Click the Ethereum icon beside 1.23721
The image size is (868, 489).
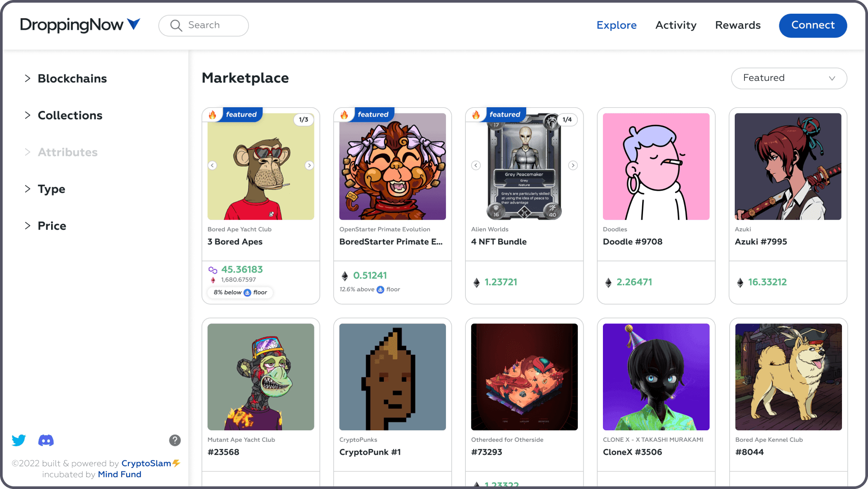coord(476,282)
